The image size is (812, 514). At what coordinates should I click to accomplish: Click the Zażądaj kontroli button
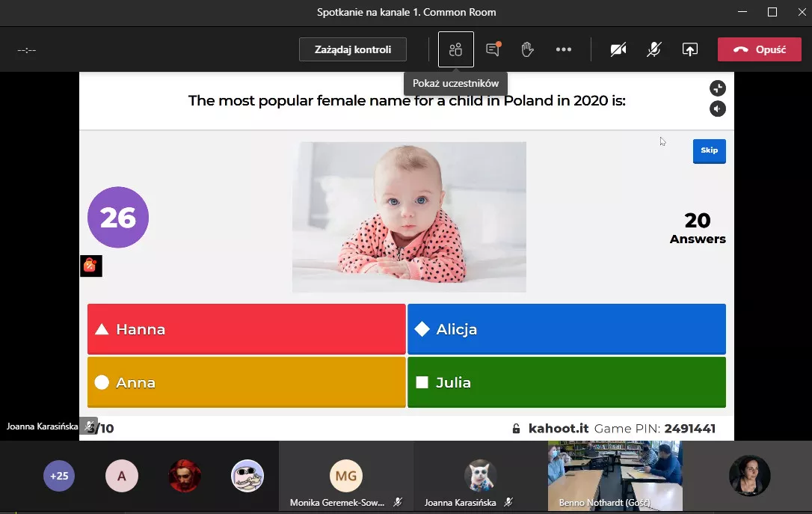click(x=353, y=49)
